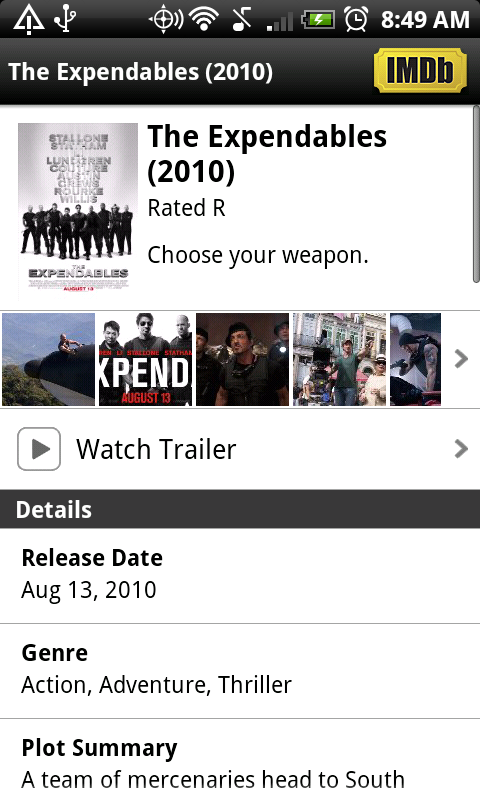The width and height of the screenshot is (480, 800).
Task: View photo of man on cannon
Action: coord(48,360)
